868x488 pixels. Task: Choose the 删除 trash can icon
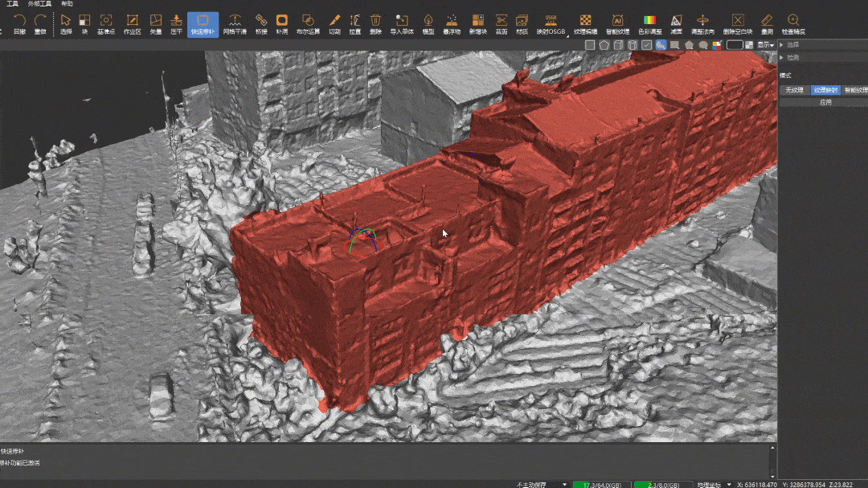pyautogui.click(x=375, y=23)
